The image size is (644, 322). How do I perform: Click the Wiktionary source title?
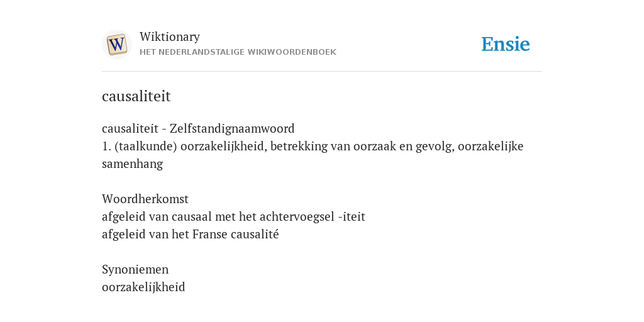pos(170,36)
